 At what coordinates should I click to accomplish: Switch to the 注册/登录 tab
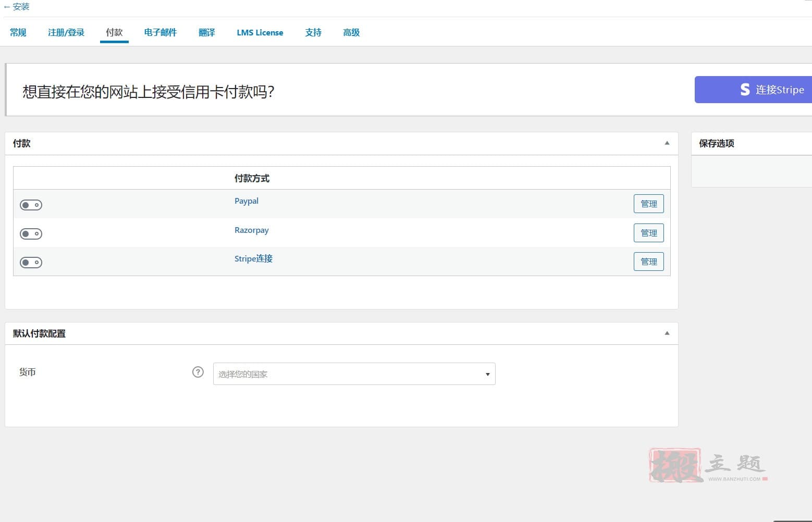(x=66, y=32)
